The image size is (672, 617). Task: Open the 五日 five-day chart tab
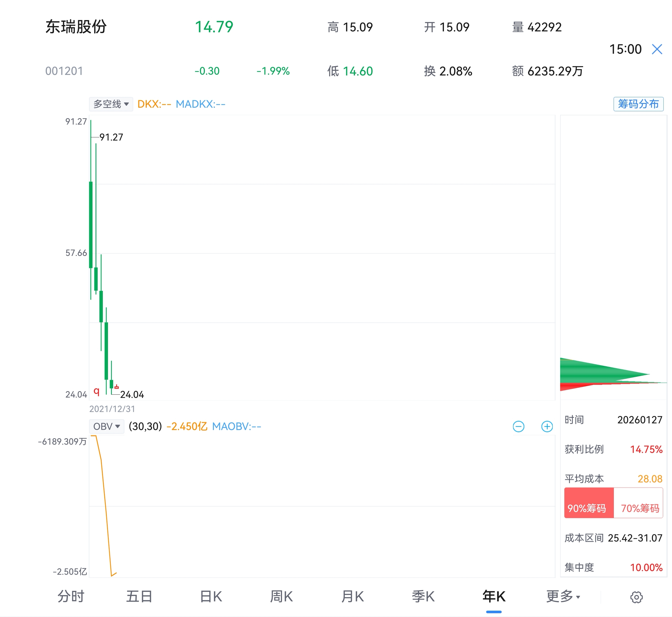tap(139, 596)
